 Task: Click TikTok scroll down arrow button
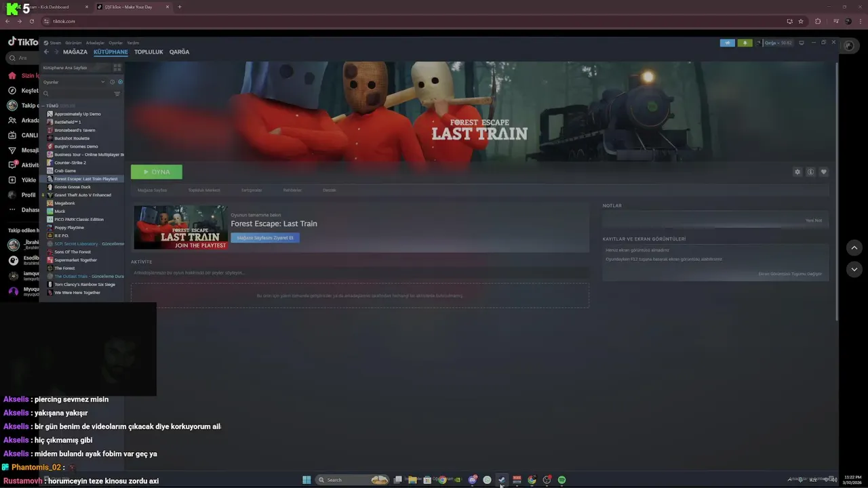tap(854, 269)
